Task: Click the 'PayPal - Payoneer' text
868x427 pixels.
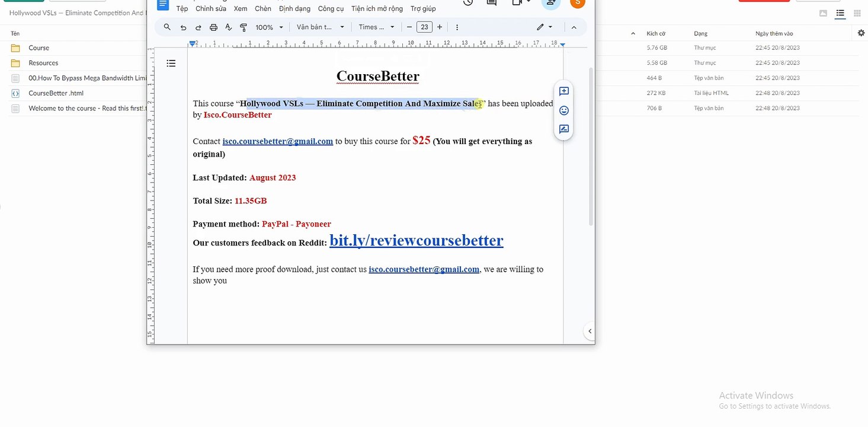Action: (296, 224)
